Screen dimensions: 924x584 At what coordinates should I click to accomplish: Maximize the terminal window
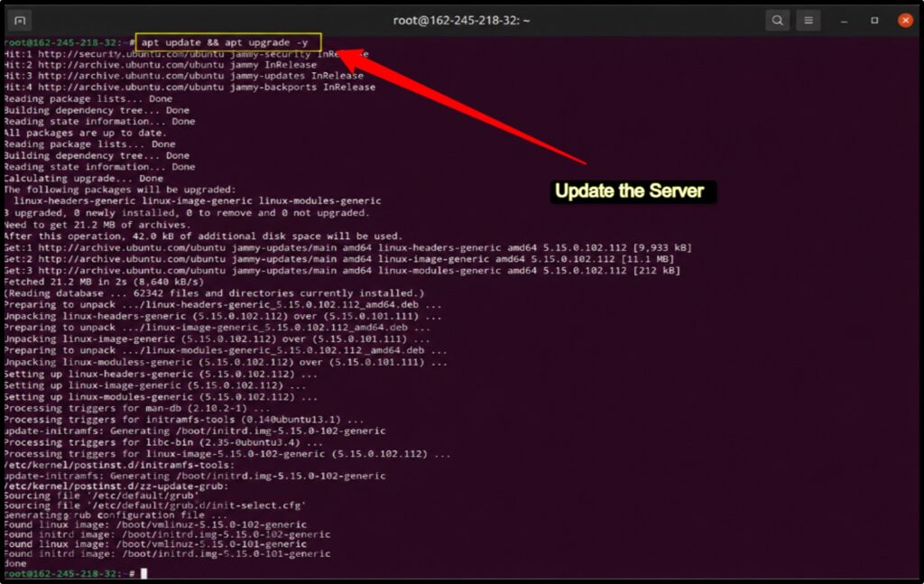click(874, 21)
